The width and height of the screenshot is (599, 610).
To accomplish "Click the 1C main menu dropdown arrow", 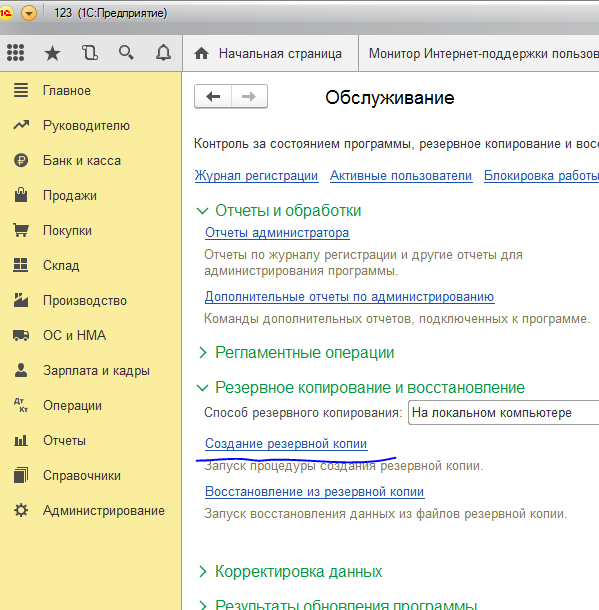I will pos(29,13).
